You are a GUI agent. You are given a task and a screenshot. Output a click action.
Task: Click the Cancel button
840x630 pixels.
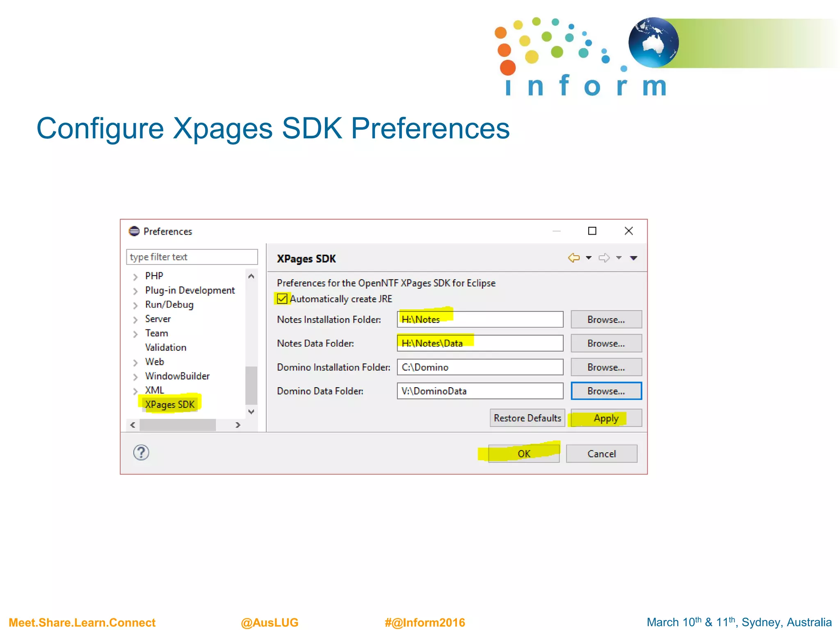coord(602,453)
